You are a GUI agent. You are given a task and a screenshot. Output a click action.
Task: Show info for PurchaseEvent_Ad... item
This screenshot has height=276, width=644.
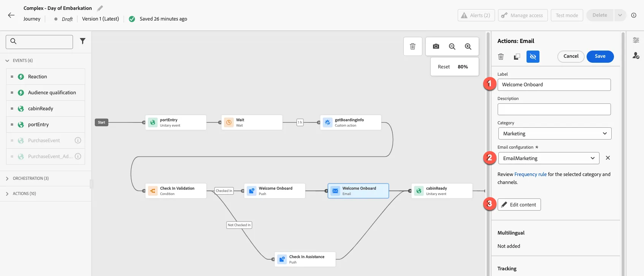point(78,156)
